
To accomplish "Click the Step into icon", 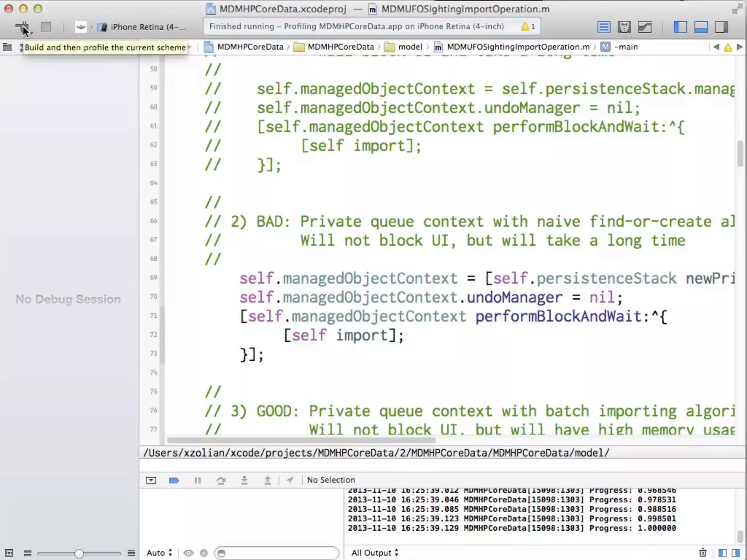I will point(244,480).
